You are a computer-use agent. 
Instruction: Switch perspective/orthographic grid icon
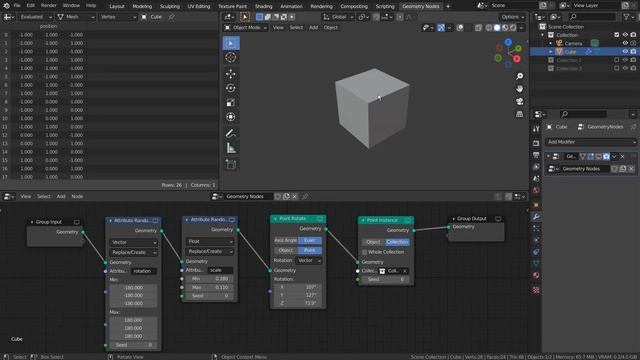tap(519, 114)
